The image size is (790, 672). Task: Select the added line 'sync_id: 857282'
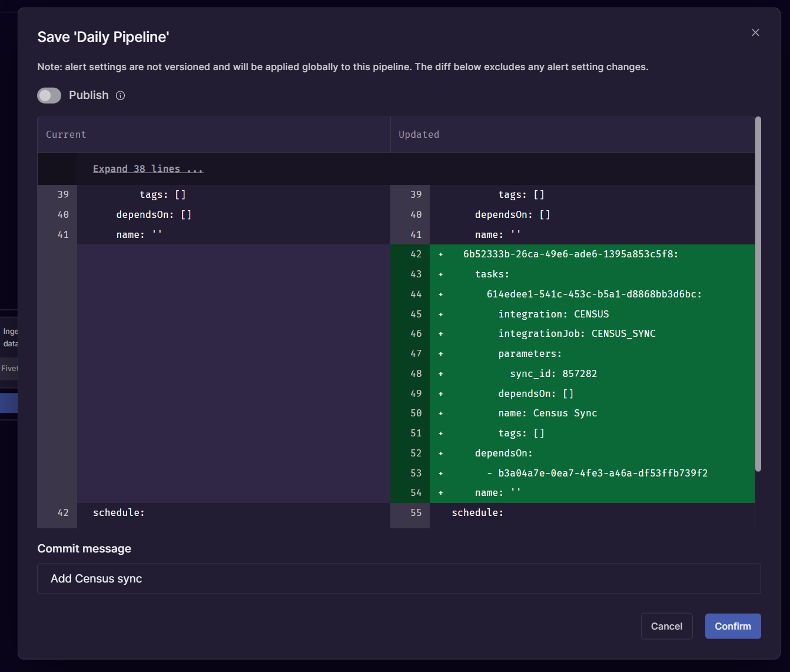click(x=553, y=373)
